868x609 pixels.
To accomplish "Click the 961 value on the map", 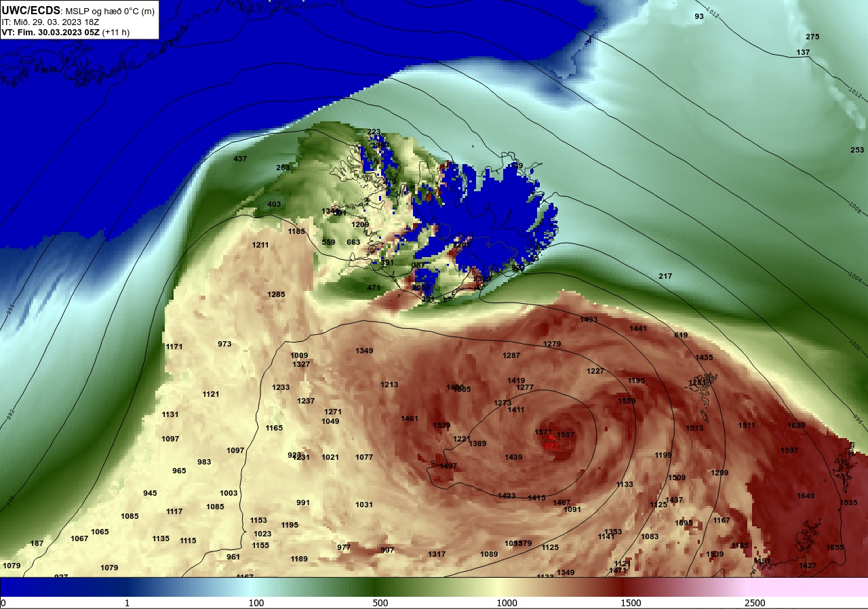I will (x=233, y=557).
